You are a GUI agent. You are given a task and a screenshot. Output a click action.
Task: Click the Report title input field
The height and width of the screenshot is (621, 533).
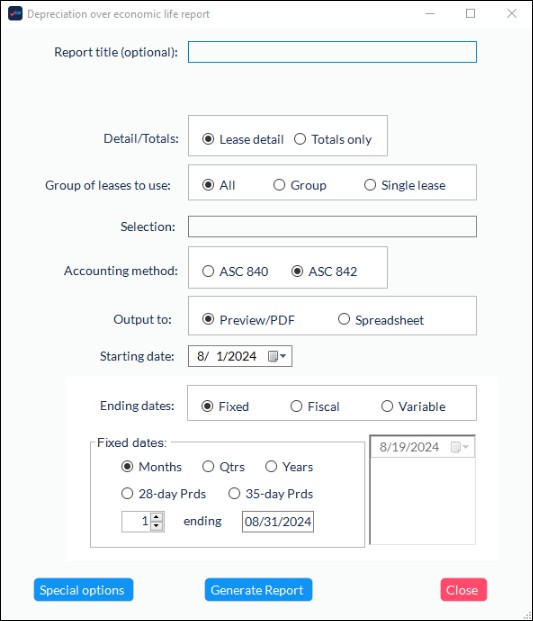pos(332,52)
